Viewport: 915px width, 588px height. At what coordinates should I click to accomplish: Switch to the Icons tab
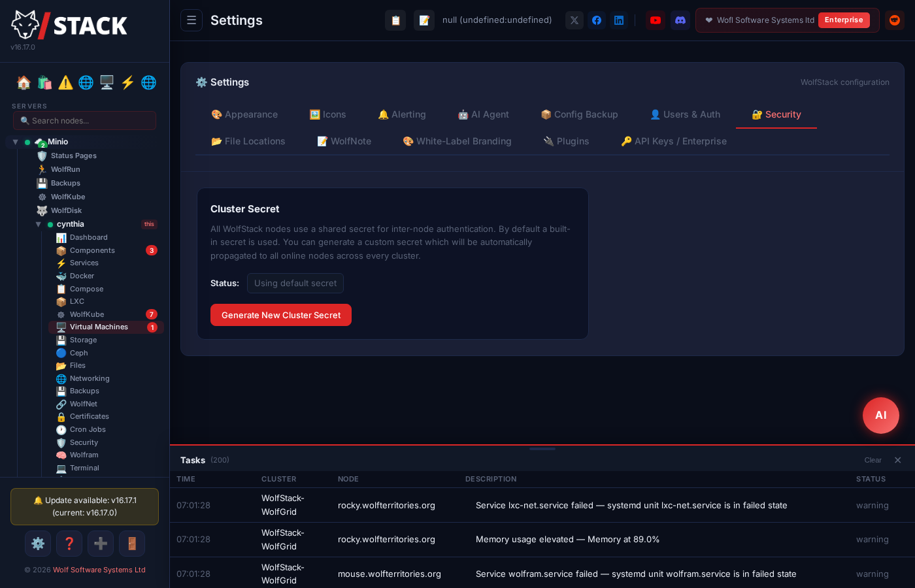pyautogui.click(x=327, y=114)
